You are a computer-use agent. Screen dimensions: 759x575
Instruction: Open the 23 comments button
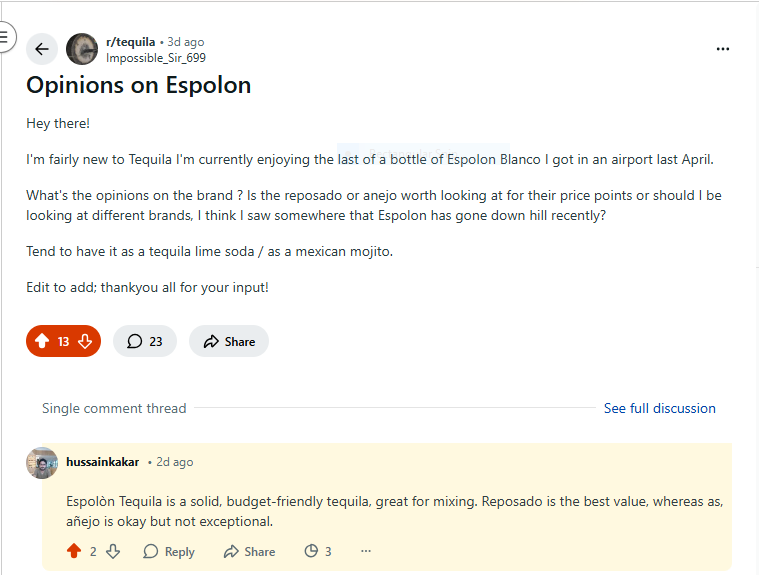pos(145,341)
